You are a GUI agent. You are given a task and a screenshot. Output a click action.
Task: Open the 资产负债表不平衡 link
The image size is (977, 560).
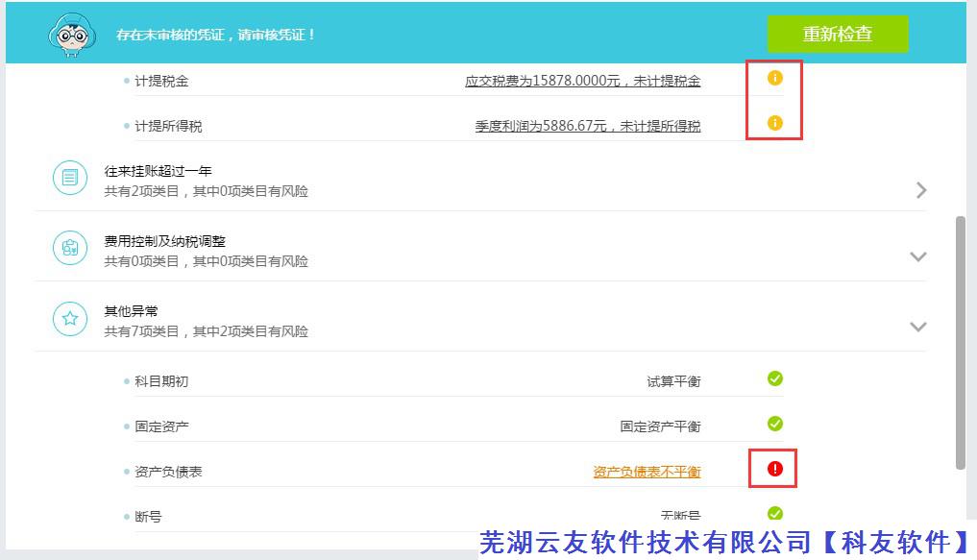[647, 472]
